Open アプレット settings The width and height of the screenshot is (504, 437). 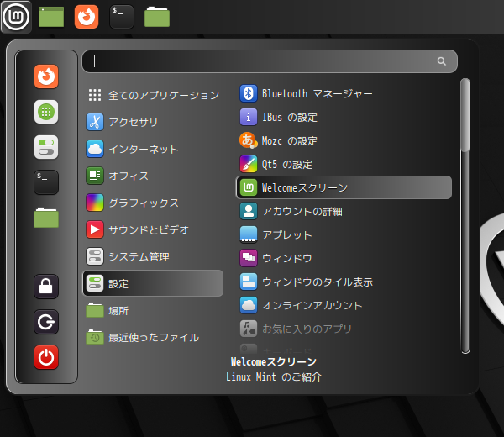(344, 234)
